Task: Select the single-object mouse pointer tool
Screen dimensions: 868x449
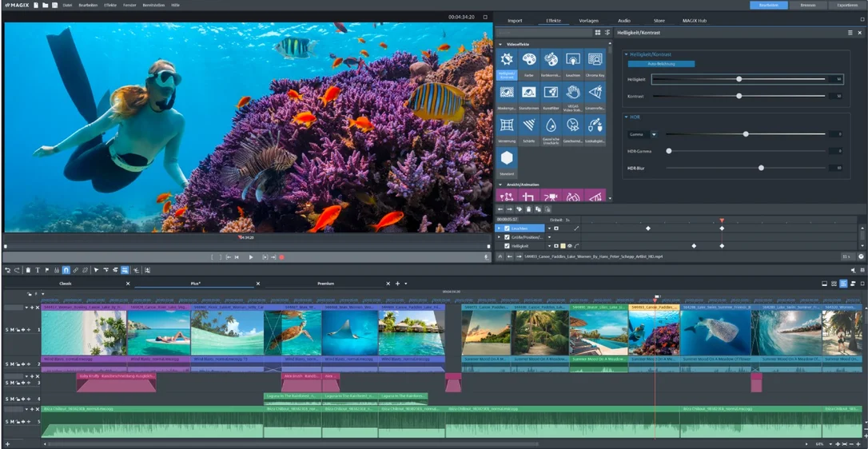Action: (x=96, y=270)
